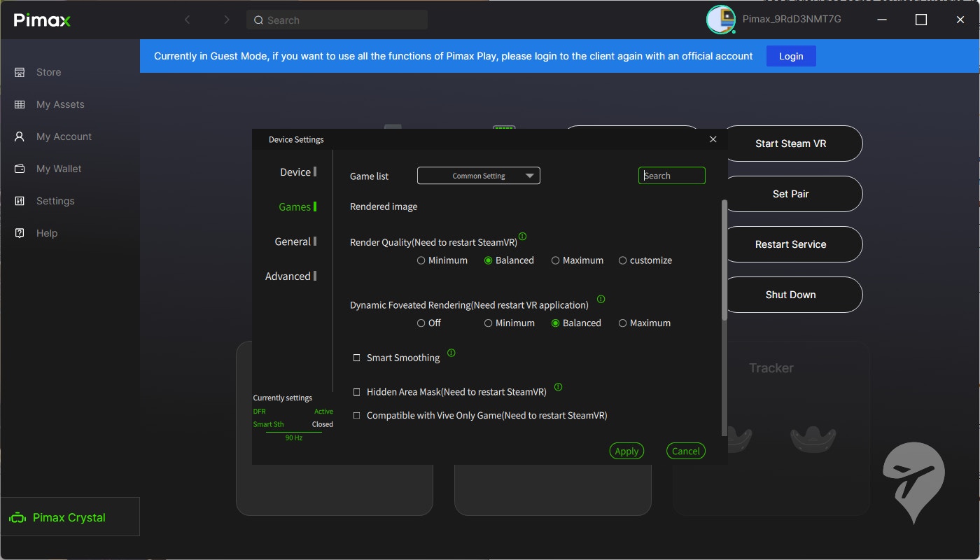Screen dimensions: 980x560
Task: Expand the Common Setting game list dropdown
Action: (479, 176)
